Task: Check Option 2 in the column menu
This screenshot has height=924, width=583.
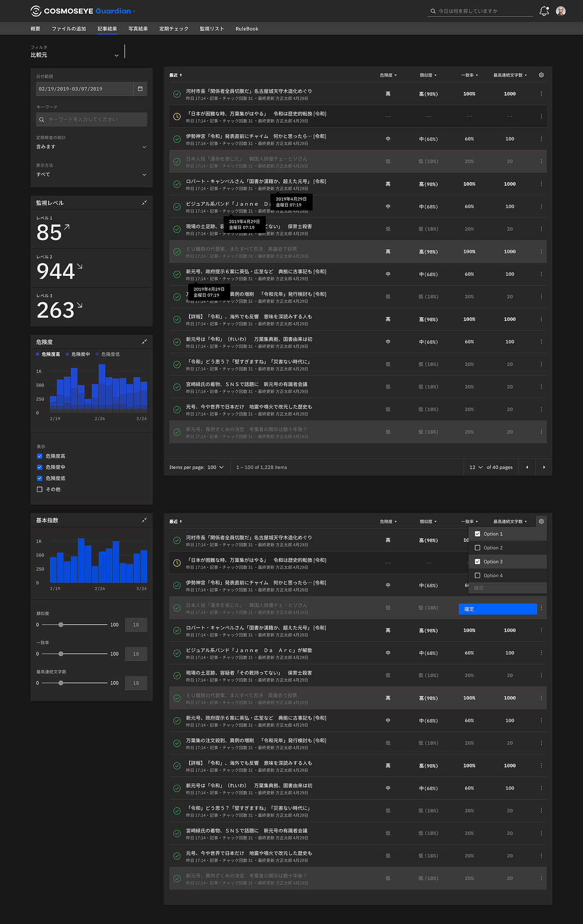Action: tap(477, 548)
